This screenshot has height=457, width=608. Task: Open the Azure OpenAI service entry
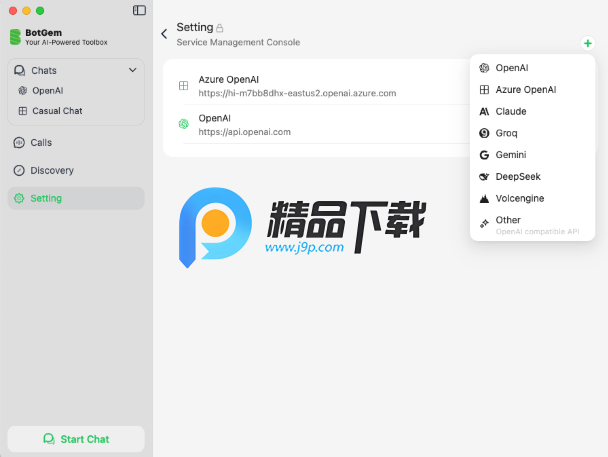[x=318, y=86]
